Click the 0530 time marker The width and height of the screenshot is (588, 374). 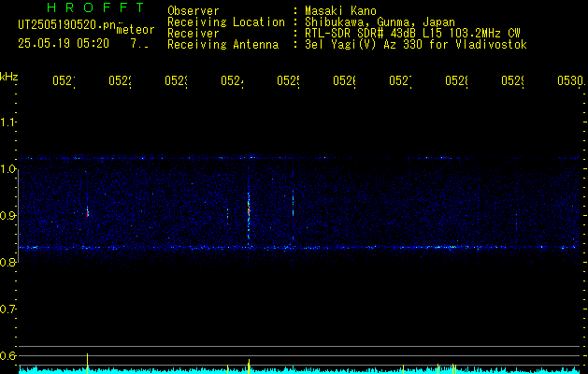571,80
